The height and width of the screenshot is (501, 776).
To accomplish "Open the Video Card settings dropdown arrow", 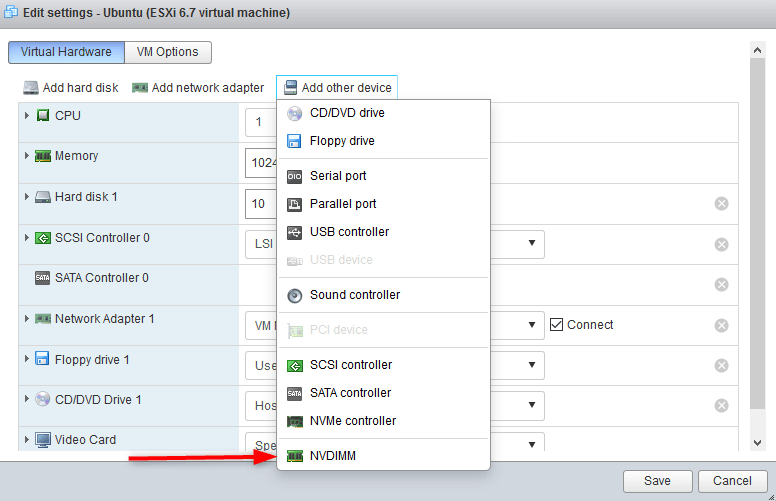I will [532, 444].
